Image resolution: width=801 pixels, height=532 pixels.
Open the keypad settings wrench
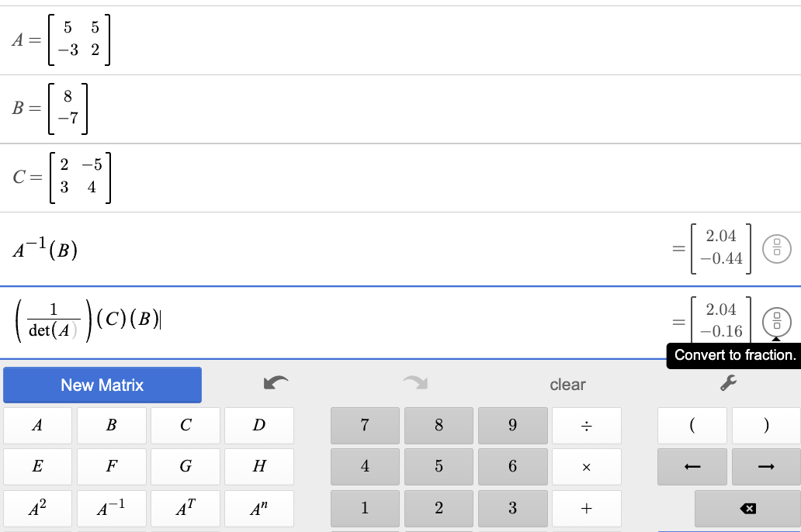pyautogui.click(x=727, y=384)
